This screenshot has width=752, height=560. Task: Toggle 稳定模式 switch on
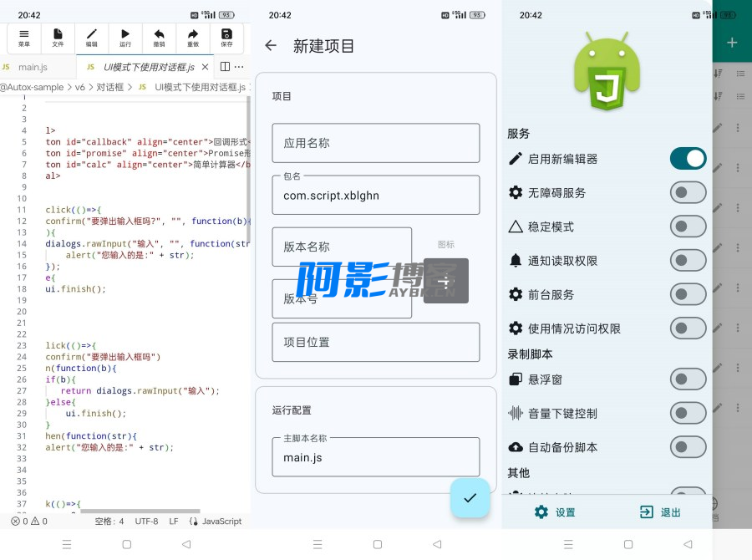(688, 227)
